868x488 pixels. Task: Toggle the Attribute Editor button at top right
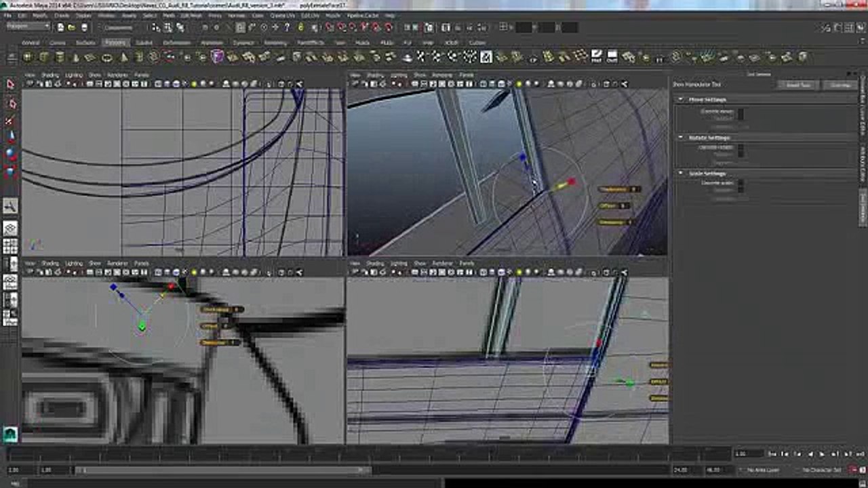coord(836,28)
